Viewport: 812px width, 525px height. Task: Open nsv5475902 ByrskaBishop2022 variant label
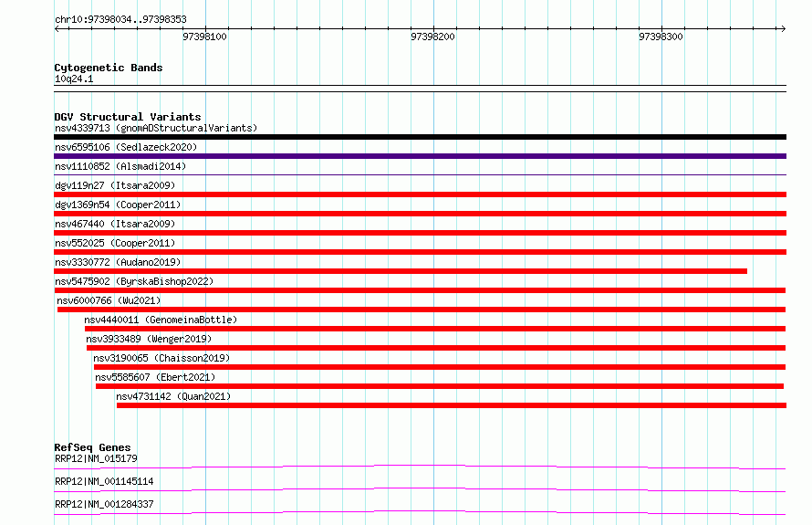click(x=134, y=281)
